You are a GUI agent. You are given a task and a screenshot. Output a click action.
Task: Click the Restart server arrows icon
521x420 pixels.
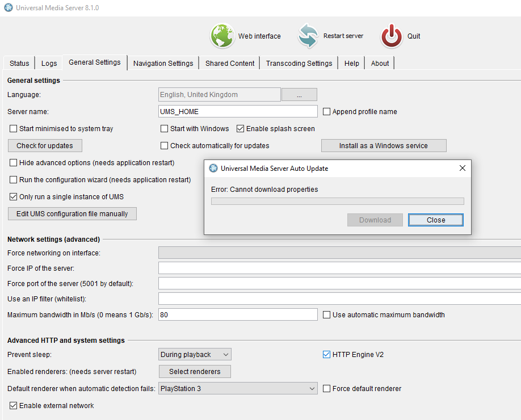308,36
